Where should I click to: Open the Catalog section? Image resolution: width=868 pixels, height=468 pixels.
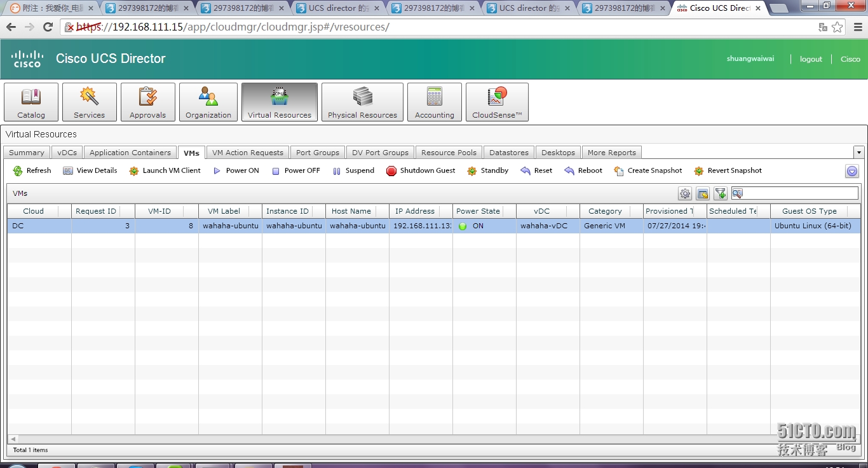31,102
